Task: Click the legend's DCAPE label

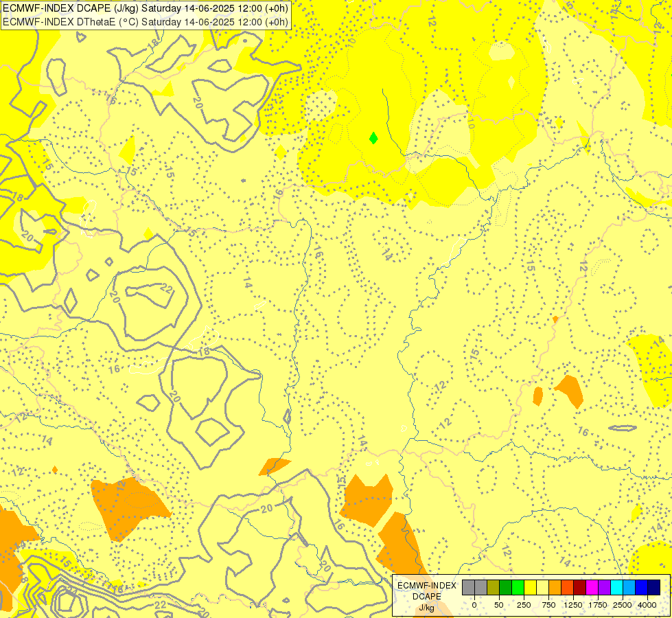Action: pyautogui.click(x=426, y=597)
